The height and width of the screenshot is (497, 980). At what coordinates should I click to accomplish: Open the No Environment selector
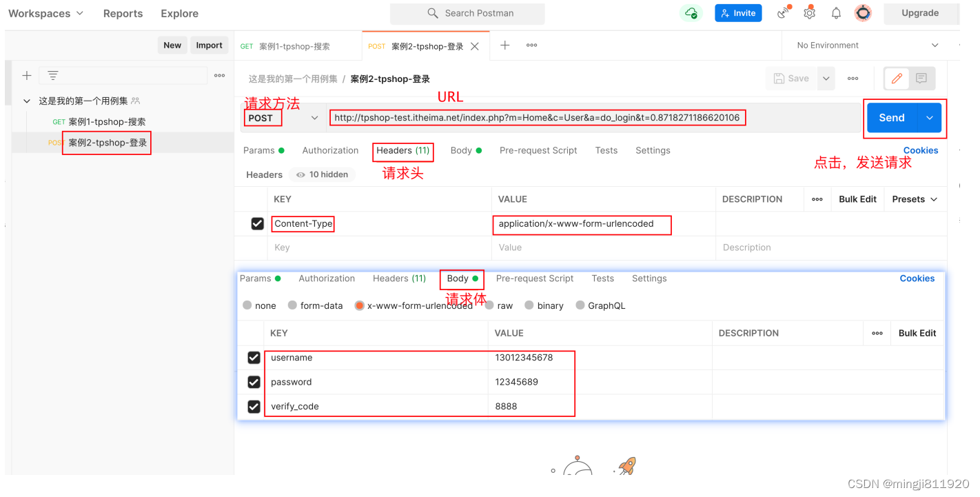click(x=867, y=45)
